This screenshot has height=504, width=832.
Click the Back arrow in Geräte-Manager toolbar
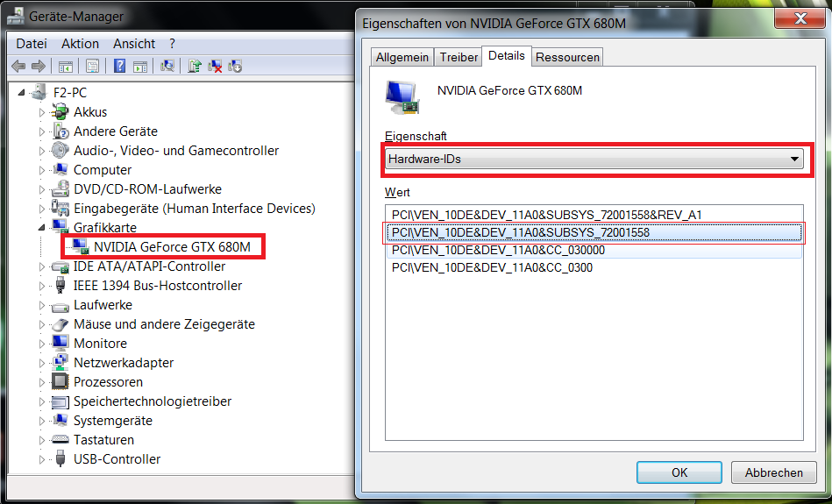(18, 67)
